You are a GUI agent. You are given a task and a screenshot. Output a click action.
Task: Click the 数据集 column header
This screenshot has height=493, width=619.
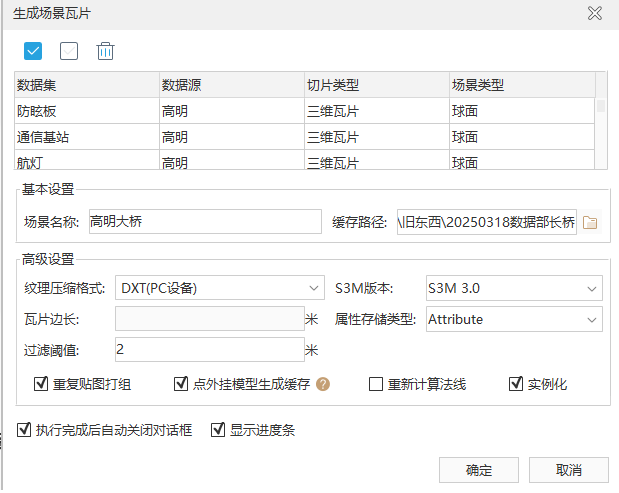[x=86, y=85]
